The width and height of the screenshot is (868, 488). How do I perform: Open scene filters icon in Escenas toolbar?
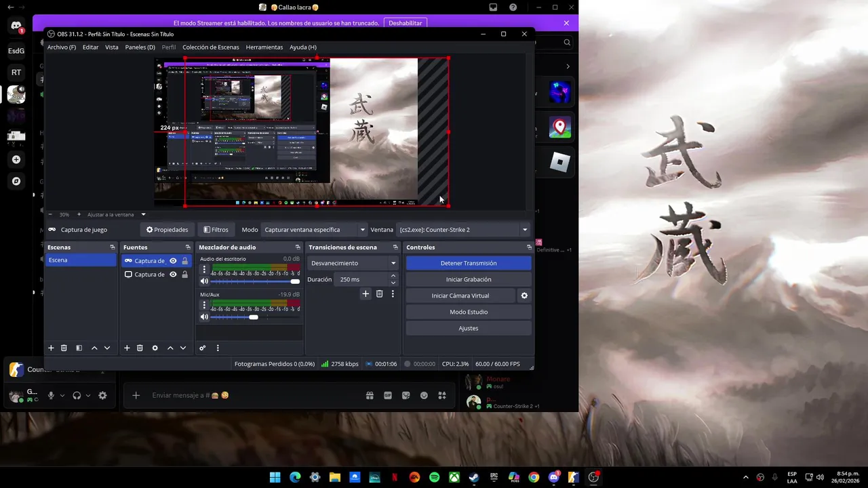(x=79, y=348)
